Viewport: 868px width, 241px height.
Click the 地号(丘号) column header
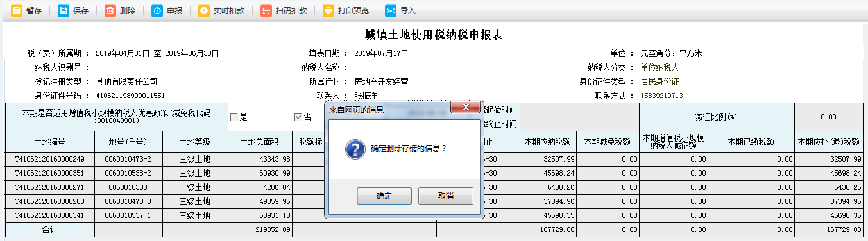tap(128, 142)
